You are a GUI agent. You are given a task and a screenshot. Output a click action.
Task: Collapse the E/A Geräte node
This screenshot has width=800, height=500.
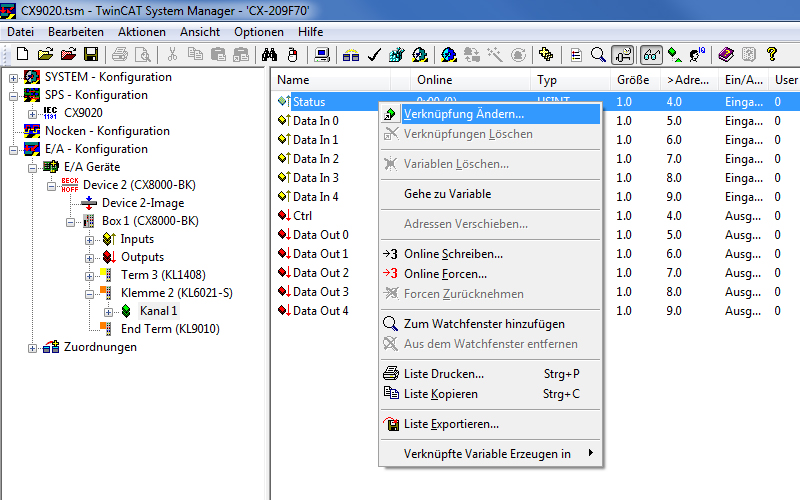pyautogui.click(x=32, y=168)
